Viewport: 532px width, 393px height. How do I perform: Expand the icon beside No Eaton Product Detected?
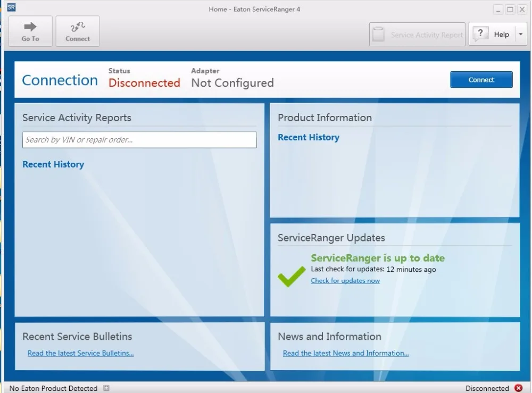106,388
